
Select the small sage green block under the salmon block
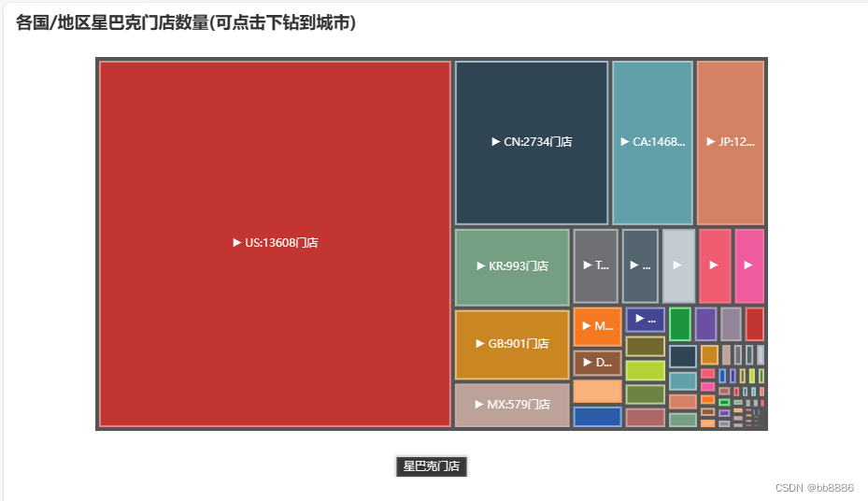pyautogui.click(x=683, y=421)
